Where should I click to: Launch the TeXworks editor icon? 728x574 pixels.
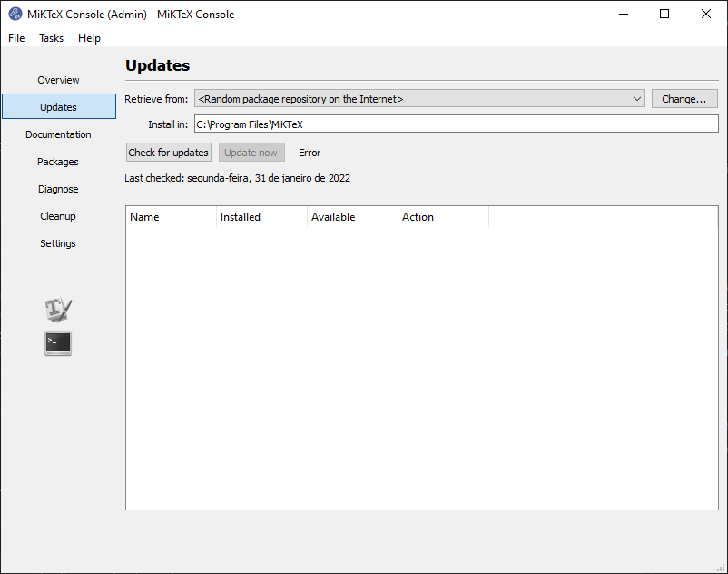[57, 309]
